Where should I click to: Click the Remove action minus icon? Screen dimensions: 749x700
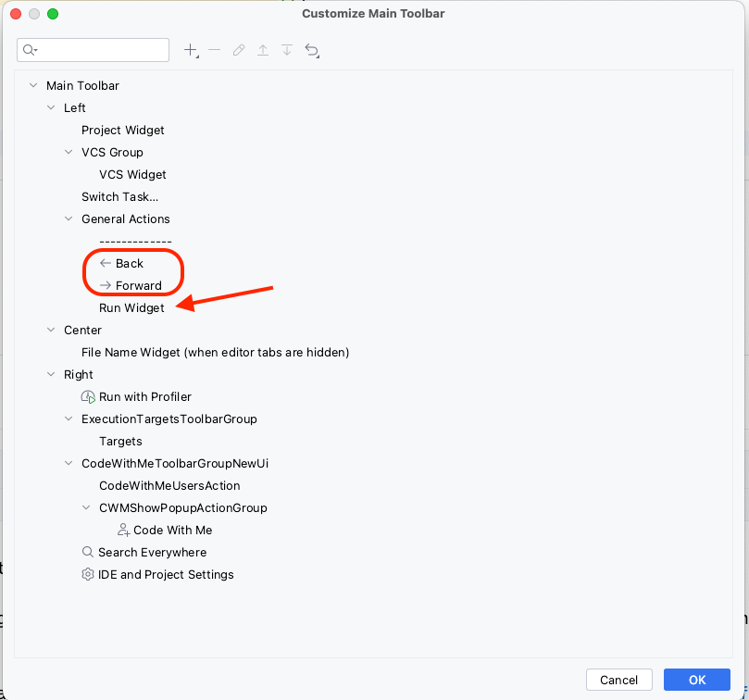[214, 50]
